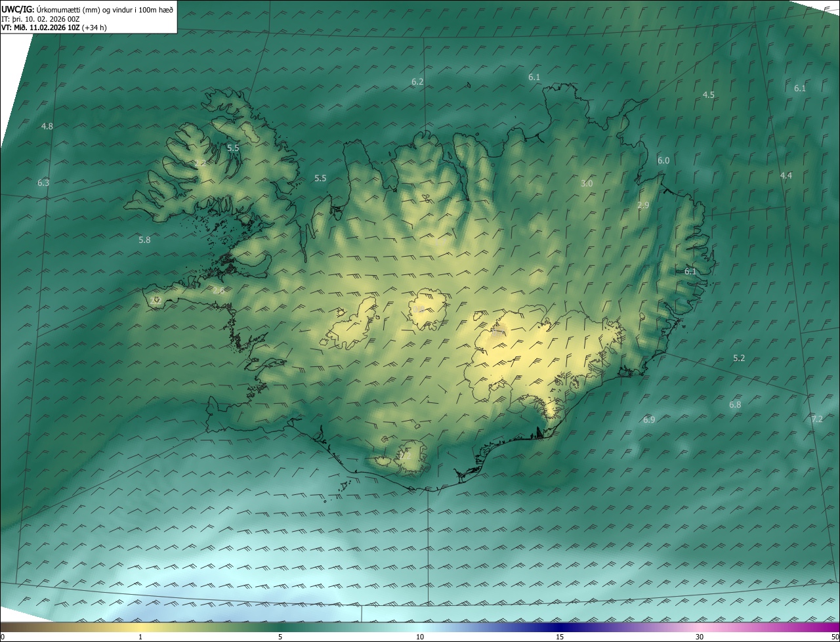Click the color scale tick label 50
This screenshot has height=642, width=840.
835,637
